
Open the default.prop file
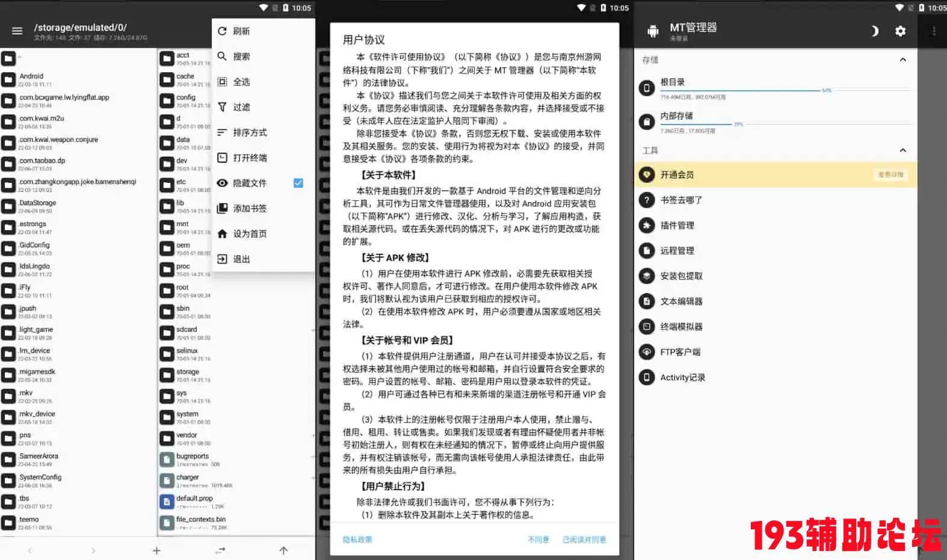(236, 501)
